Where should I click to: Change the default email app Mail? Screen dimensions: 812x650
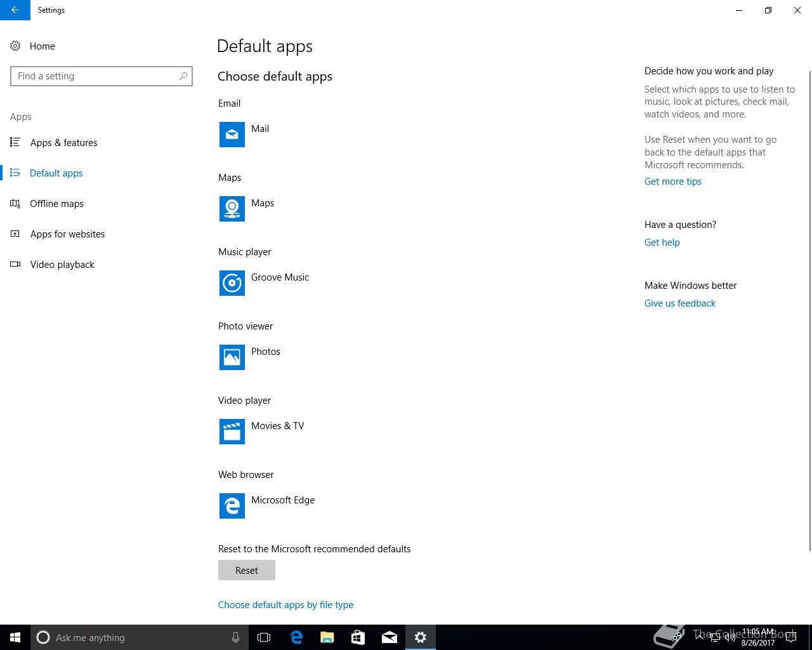pos(260,129)
